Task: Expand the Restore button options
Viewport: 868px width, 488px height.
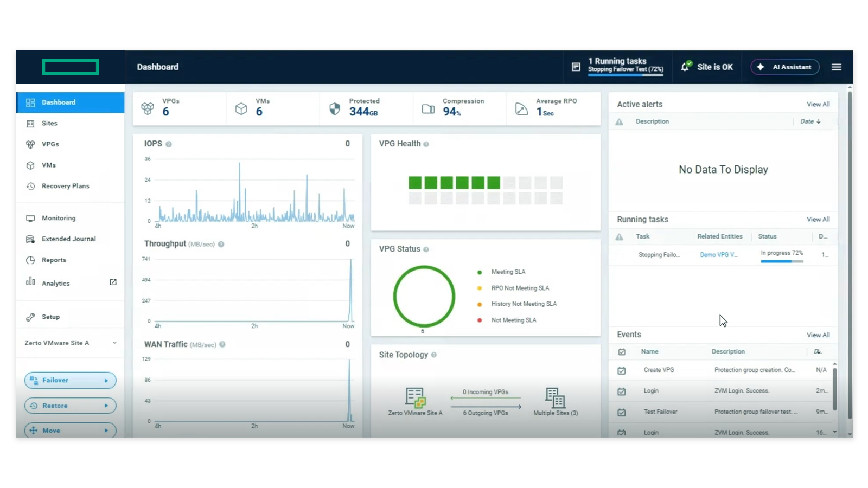Action: click(x=106, y=406)
